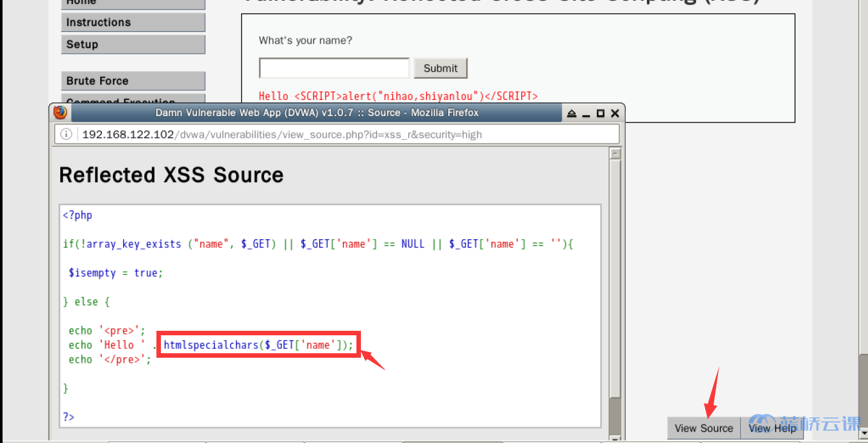This screenshot has width=868, height=443.
Task: Close the Source popup window
Action: 615,113
